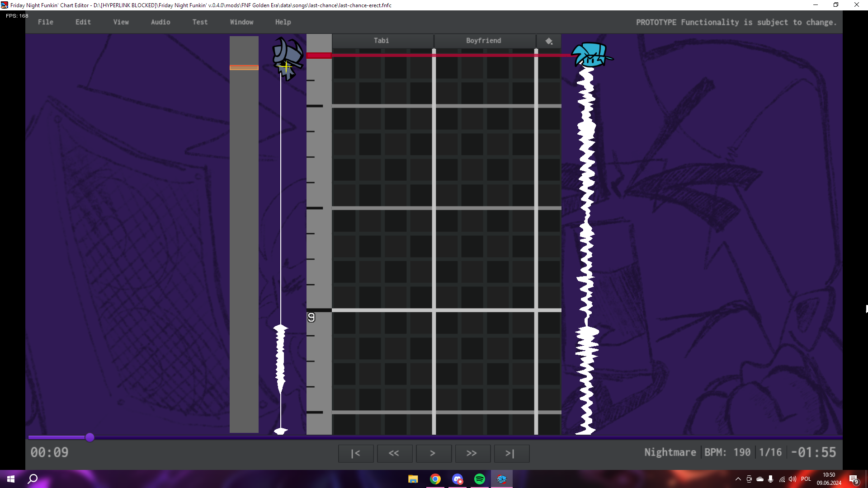Image resolution: width=868 pixels, height=488 pixels.
Task: Open Spotify from taskbar
Action: (x=480, y=479)
